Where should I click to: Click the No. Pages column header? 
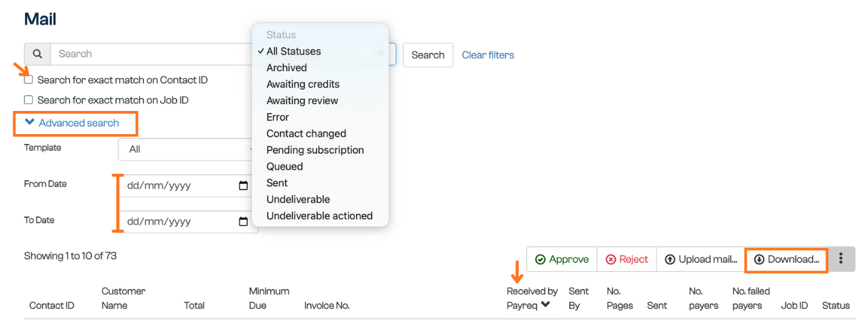pos(620,298)
